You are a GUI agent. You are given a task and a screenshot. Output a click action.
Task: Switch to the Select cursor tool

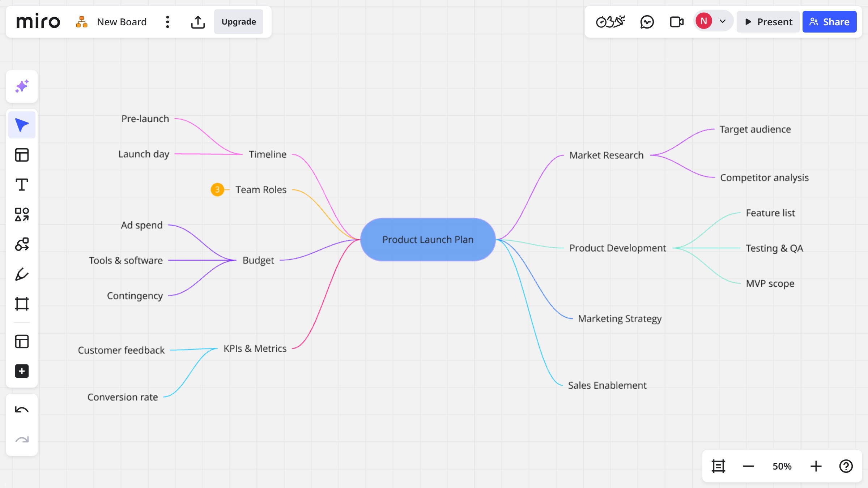click(22, 124)
